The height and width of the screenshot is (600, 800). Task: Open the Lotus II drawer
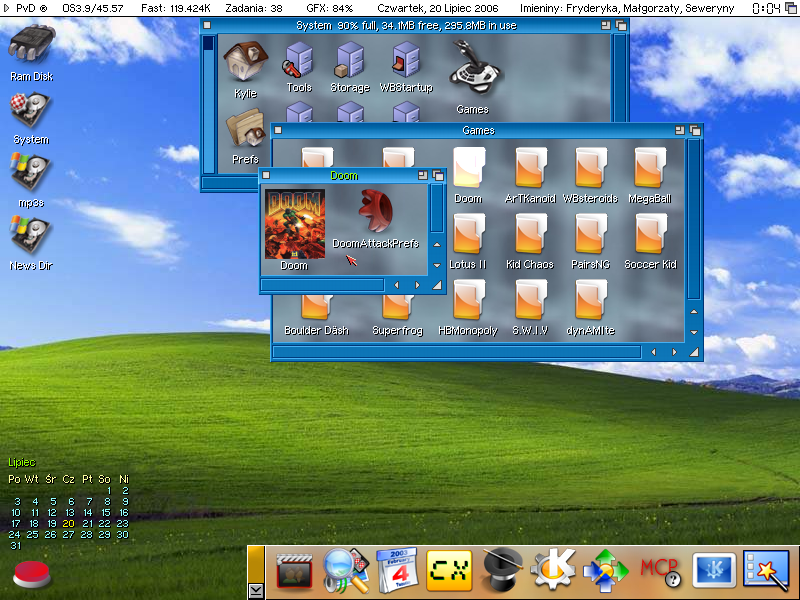coord(469,234)
